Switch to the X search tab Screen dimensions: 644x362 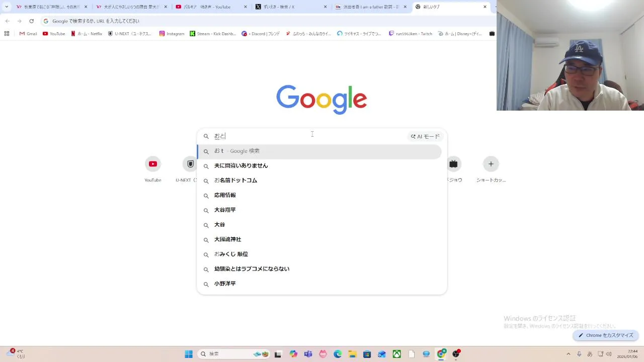[x=291, y=7]
